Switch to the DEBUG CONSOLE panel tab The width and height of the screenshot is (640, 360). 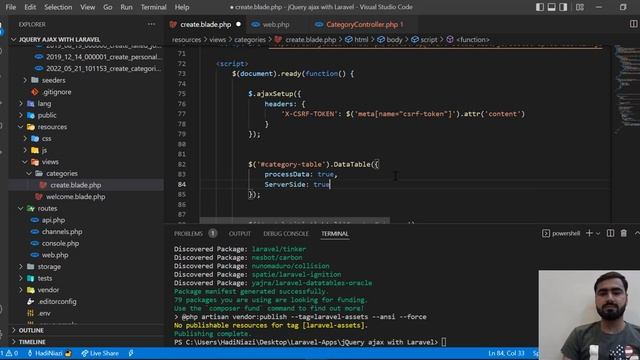[286, 233]
